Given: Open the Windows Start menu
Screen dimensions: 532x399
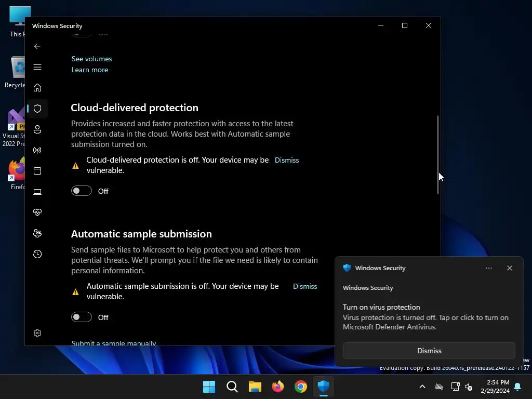Looking at the screenshot, I should (x=209, y=387).
